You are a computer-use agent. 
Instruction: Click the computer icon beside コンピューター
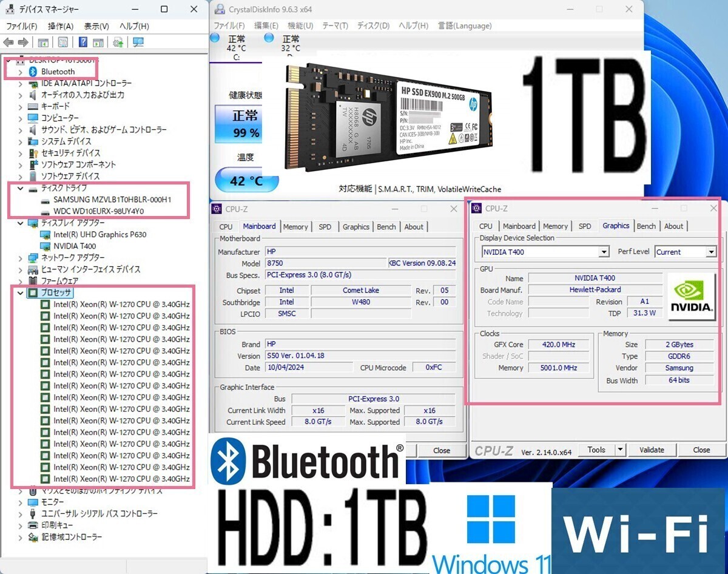(x=33, y=118)
